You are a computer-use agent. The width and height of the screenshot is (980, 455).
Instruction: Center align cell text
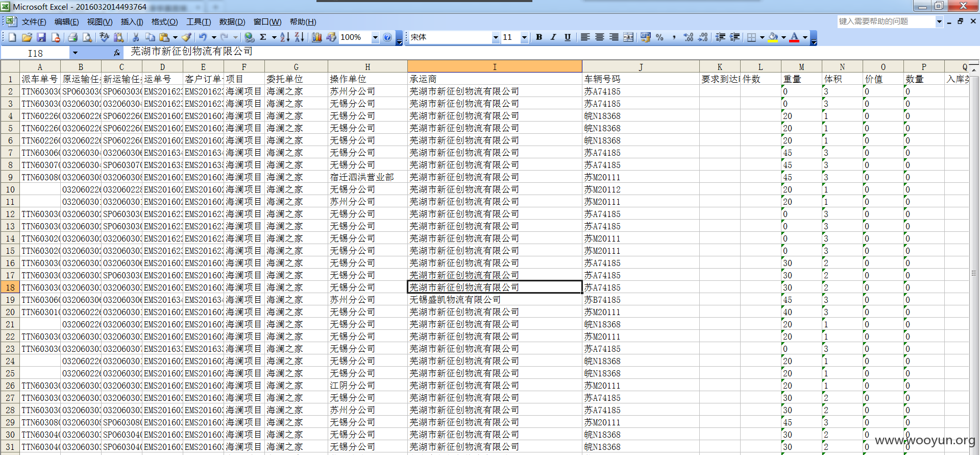(x=600, y=37)
